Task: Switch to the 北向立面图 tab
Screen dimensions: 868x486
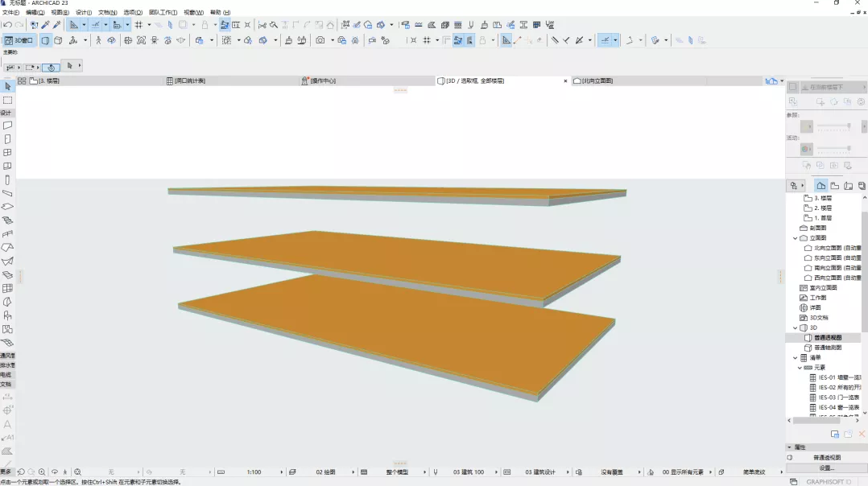Action: pos(597,81)
